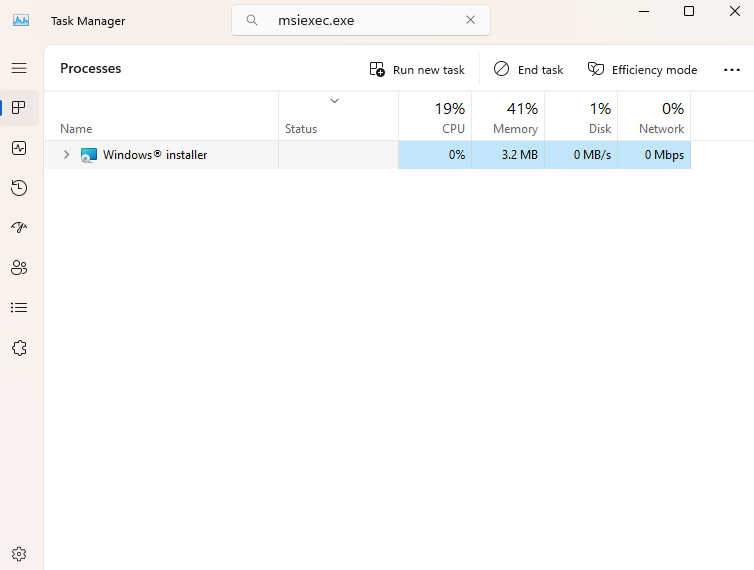Click Run new task button
The image size is (754, 570).
point(417,70)
